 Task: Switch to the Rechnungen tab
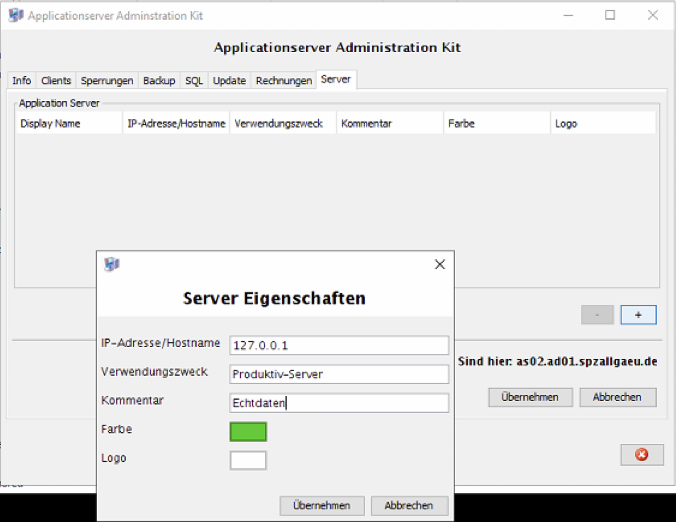coord(284,81)
